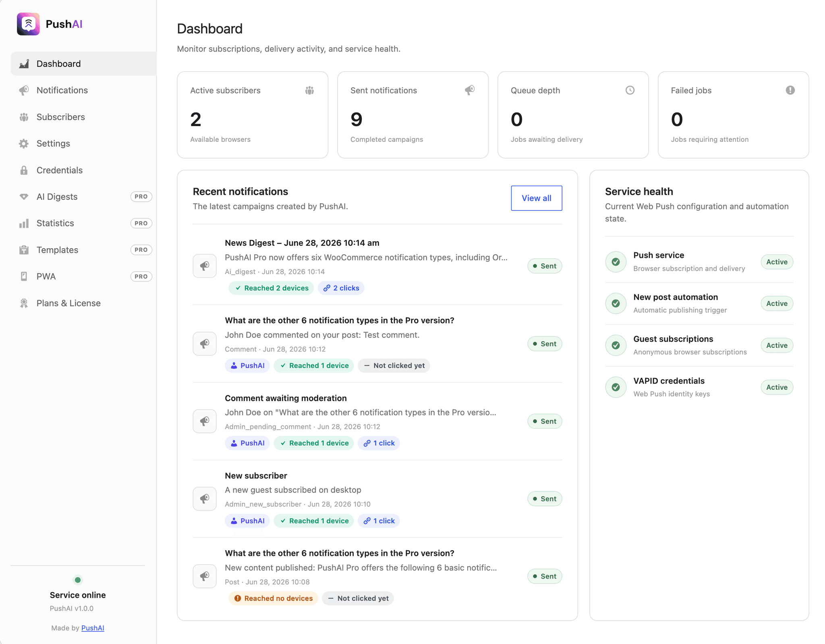Screen dimensions: 825x644
Task: Click megaphone icon beside Comment awaiting moderation
Action: click(x=205, y=421)
